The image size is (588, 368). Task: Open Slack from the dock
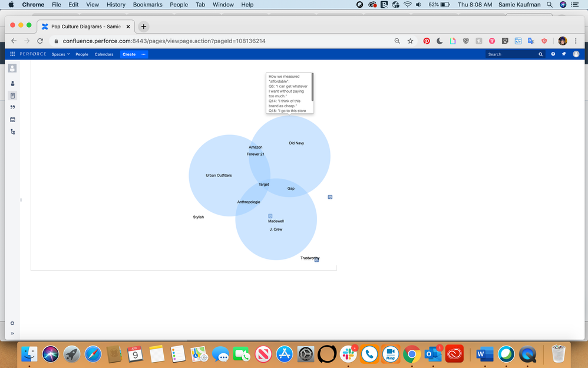coord(348,354)
